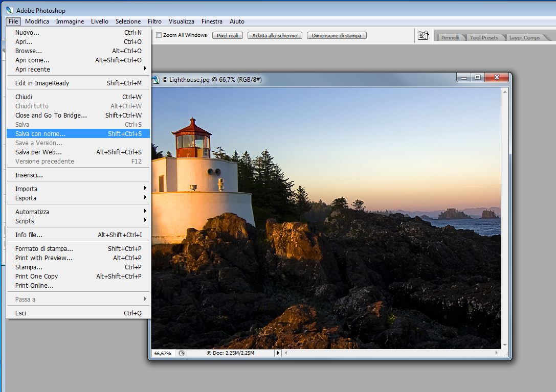Click the lighthouse image canvas
Viewport: 556px width, 392px height.
coord(326,218)
